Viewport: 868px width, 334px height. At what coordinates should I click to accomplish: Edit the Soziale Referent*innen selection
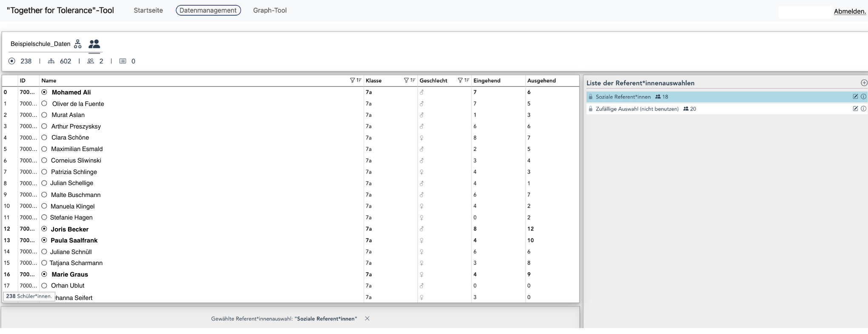855,97
